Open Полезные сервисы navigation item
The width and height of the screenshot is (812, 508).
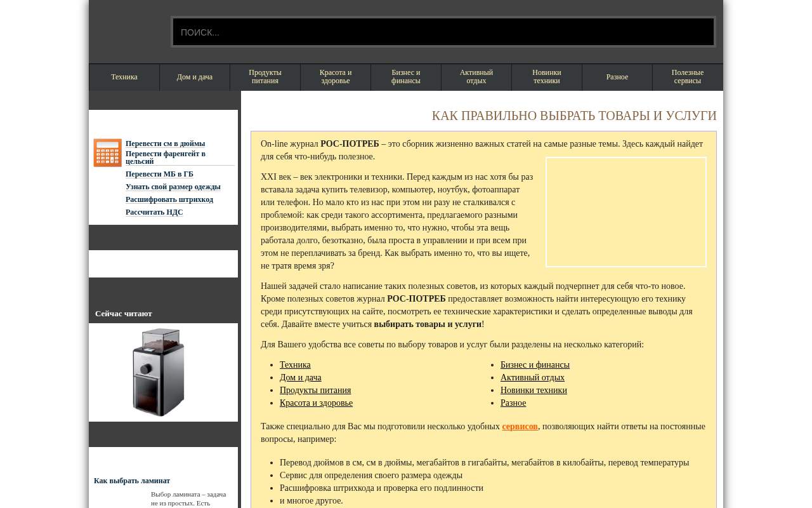click(688, 77)
